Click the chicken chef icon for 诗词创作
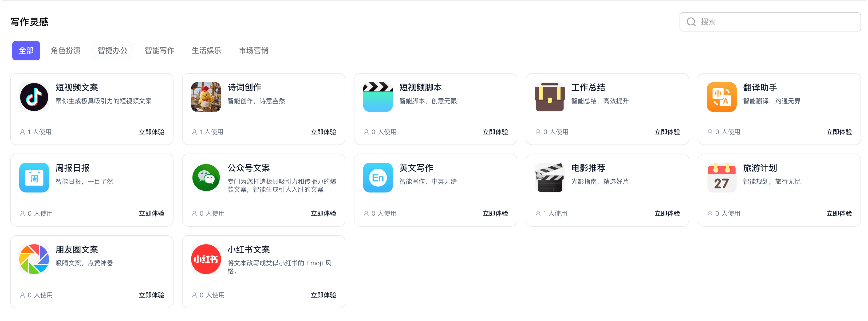 pyautogui.click(x=206, y=97)
